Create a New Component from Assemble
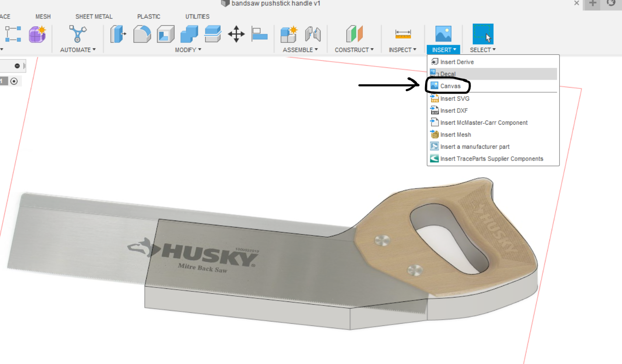The width and height of the screenshot is (622, 364). point(289,34)
